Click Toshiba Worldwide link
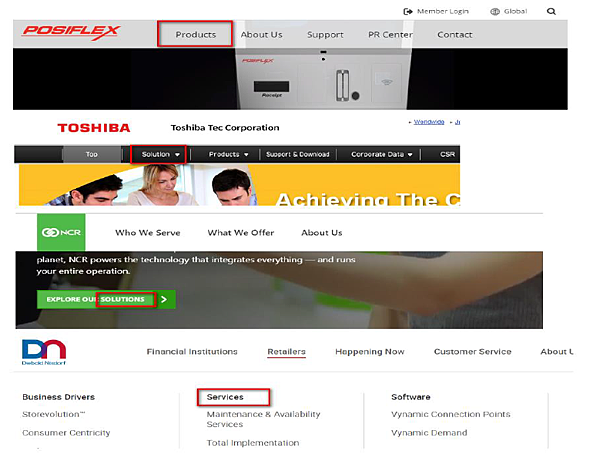 click(x=429, y=122)
